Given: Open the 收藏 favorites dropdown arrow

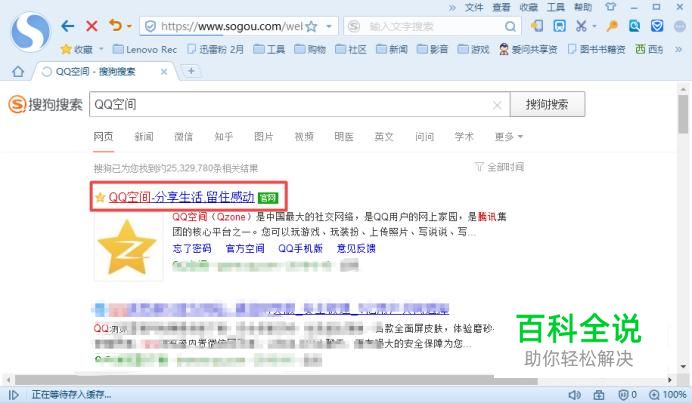Looking at the screenshot, I should 102,49.
